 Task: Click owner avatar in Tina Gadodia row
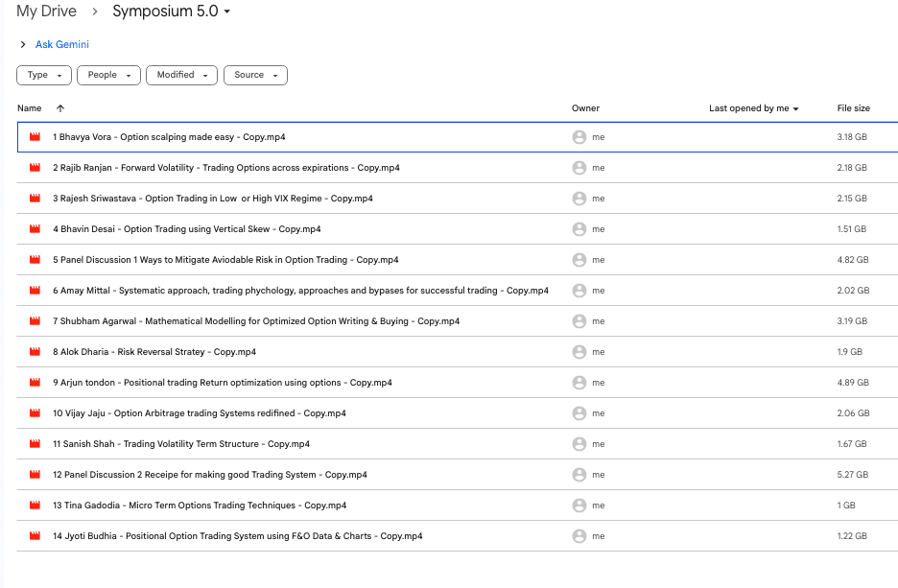(579, 505)
